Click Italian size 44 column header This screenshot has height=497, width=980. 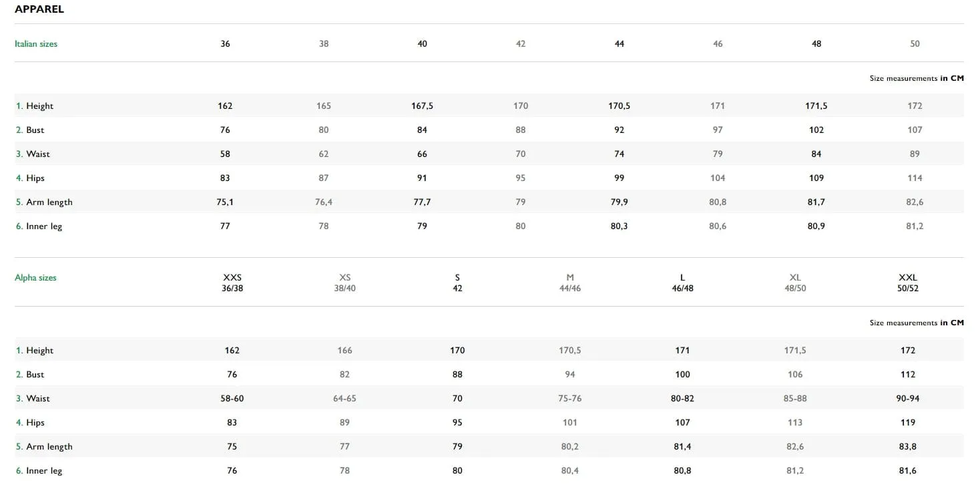tap(620, 43)
